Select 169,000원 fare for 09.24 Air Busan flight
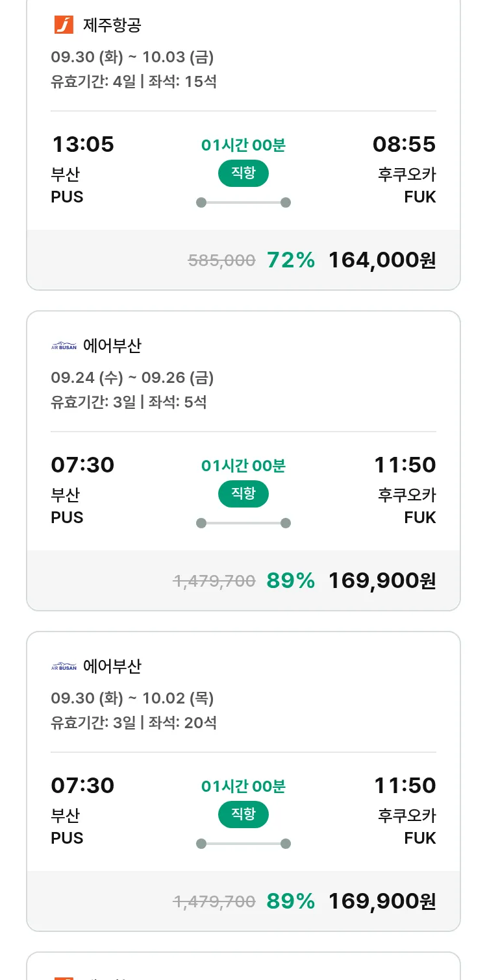This screenshot has height=980, width=487. point(382,581)
